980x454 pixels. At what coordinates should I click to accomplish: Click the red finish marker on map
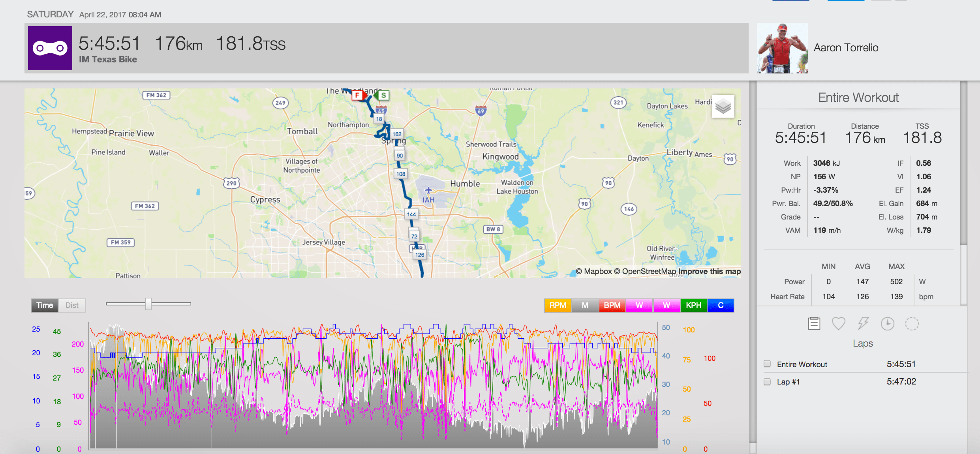[357, 95]
